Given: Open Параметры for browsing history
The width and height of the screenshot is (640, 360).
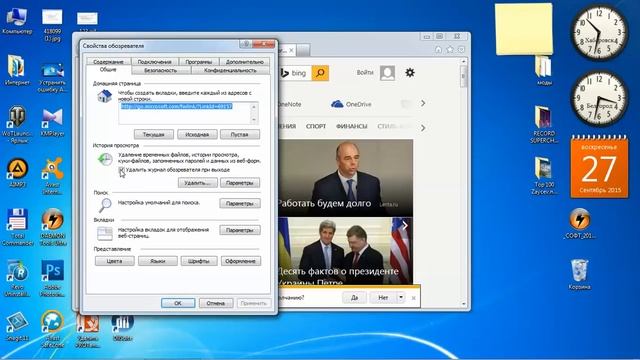Looking at the screenshot, I should click(x=240, y=182).
